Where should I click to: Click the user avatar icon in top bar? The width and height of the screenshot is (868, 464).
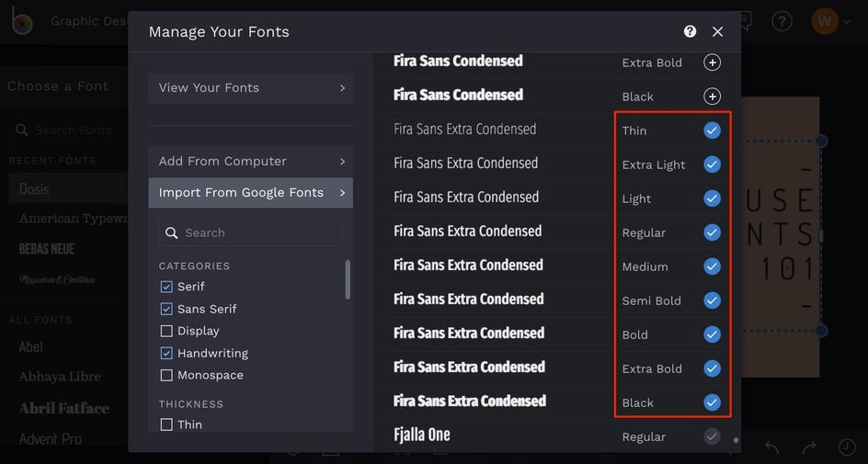click(825, 21)
